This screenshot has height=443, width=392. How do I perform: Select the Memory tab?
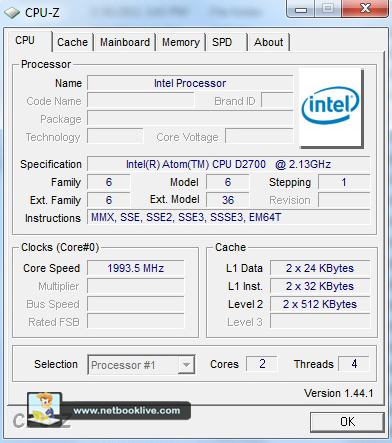(x=181, y=42)
